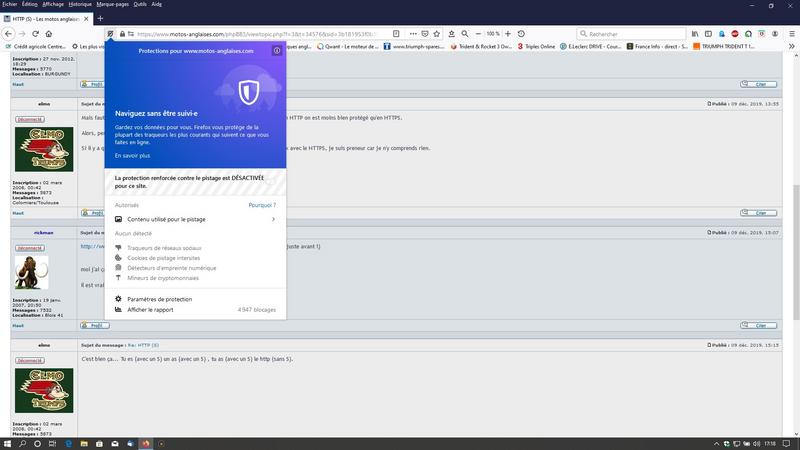Open 'Qwant - Le moteur de...' bookmark

coord(348,46)
